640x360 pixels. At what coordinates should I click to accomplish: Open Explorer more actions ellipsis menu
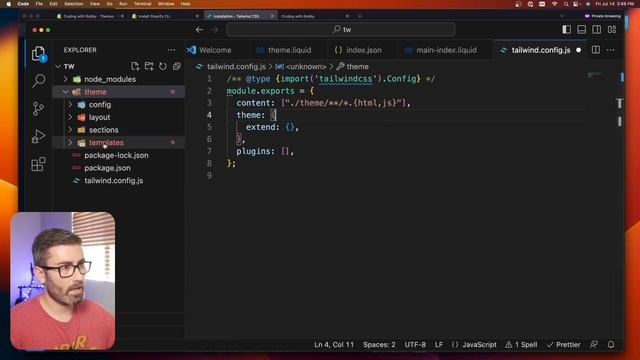pos(171,50)
